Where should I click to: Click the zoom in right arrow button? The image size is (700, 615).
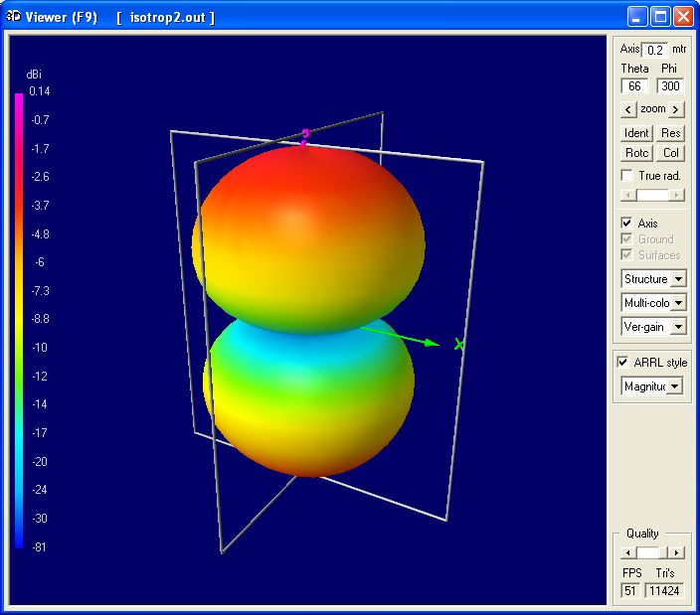[677, 109]
